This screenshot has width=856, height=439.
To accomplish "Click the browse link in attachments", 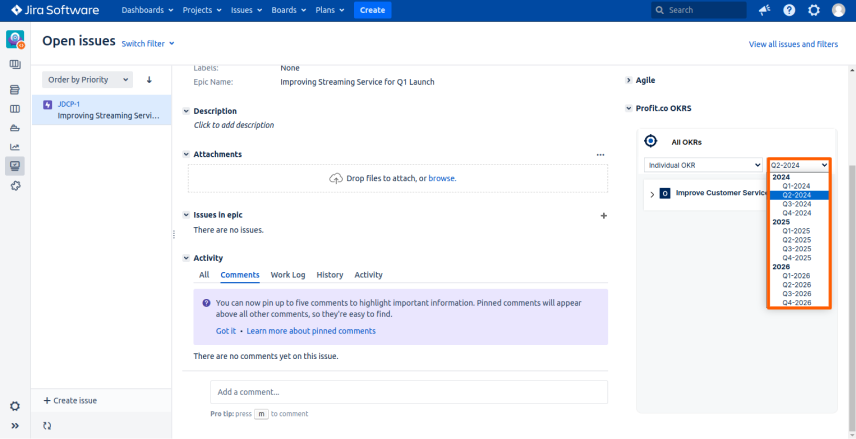I will (x=441, y=178).
